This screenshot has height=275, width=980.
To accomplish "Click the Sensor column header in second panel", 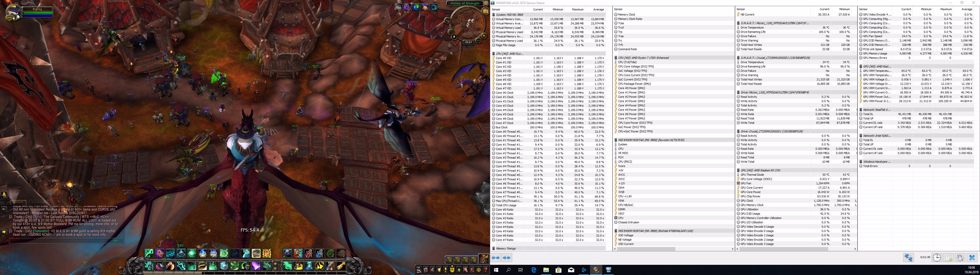I will coord(619,9).
